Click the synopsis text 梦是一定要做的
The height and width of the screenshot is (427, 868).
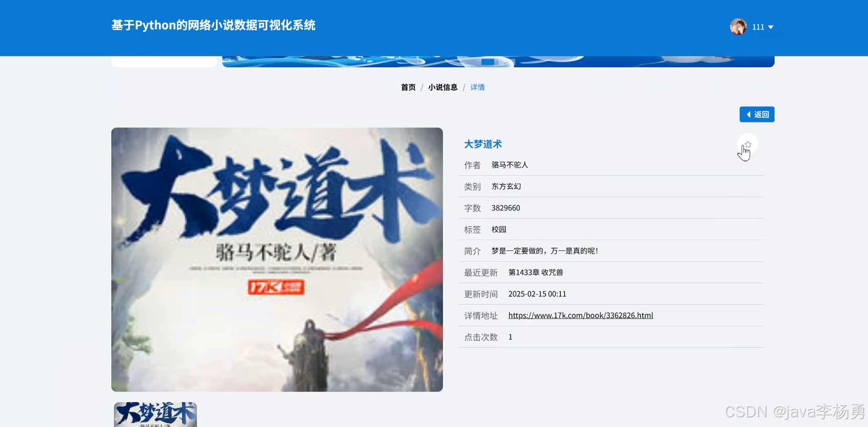click(545, 251)
